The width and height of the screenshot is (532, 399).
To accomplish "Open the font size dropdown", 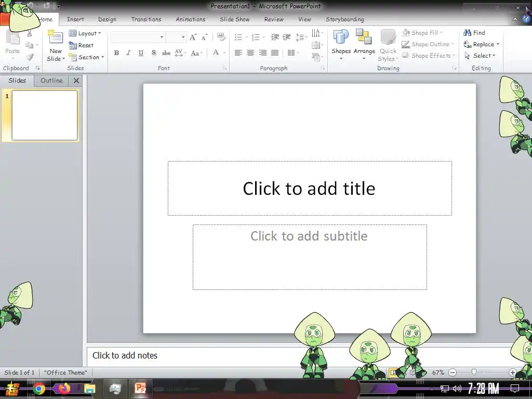I will click(183, 37).
